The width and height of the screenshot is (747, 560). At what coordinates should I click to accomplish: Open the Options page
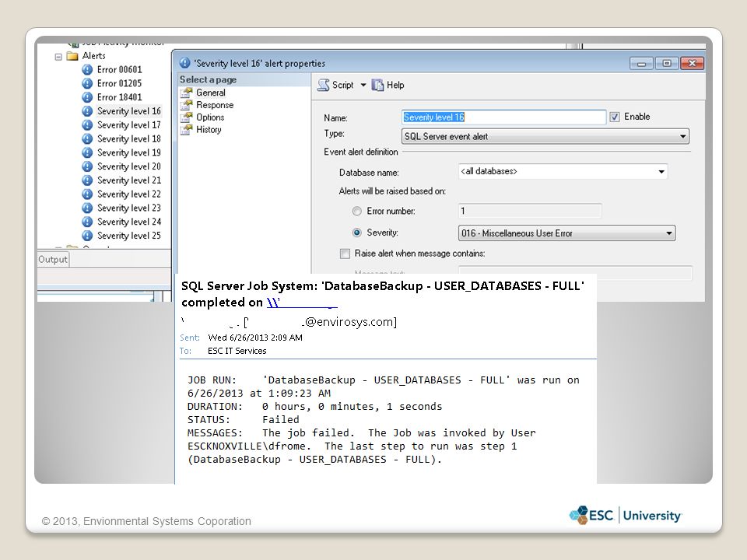[210, 117]
